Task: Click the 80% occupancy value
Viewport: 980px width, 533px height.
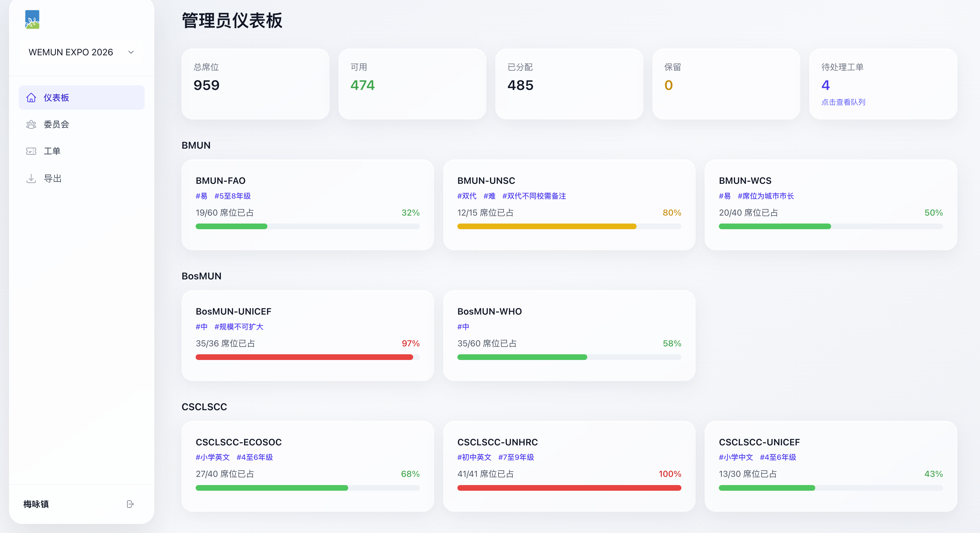Action: tap(672, 213)
